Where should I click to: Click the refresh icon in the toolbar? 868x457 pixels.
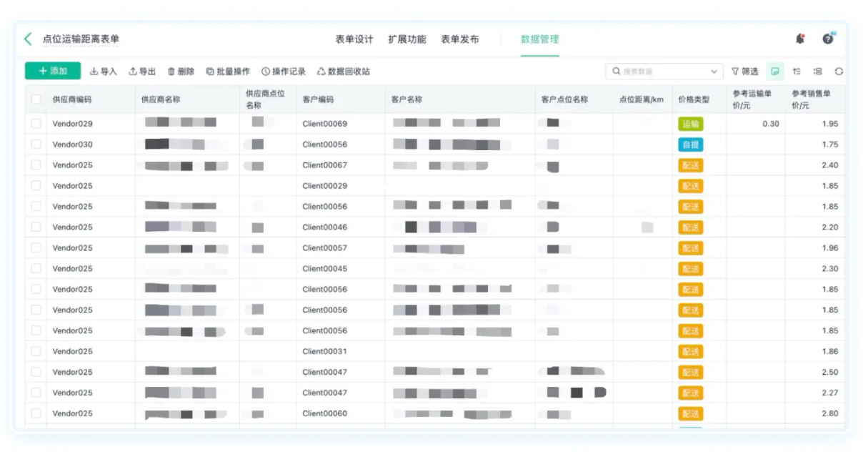tap(839, 72)
